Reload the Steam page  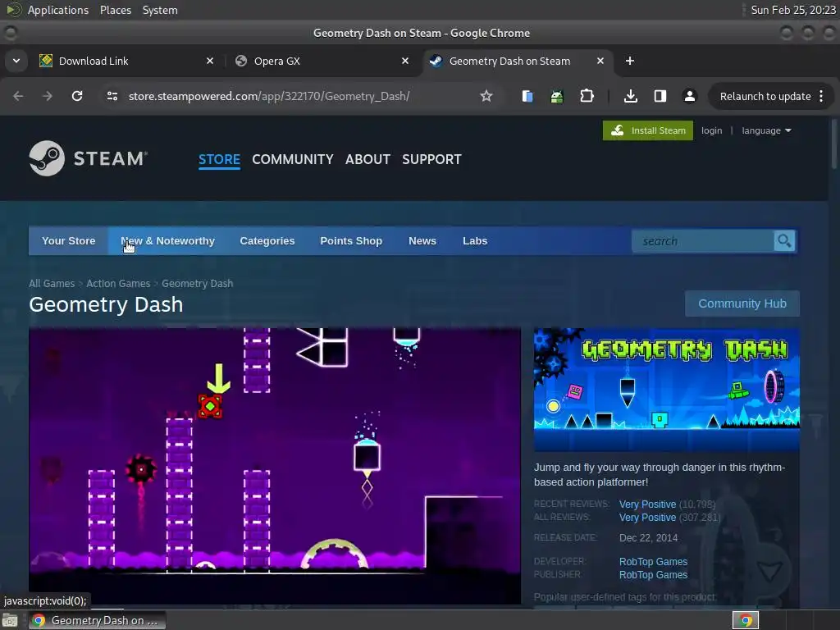[77, 96]
